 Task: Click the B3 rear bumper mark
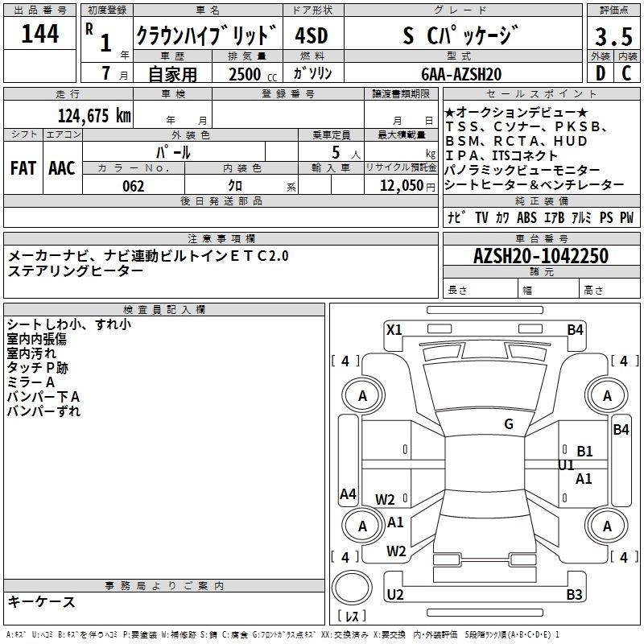(574, 594)
